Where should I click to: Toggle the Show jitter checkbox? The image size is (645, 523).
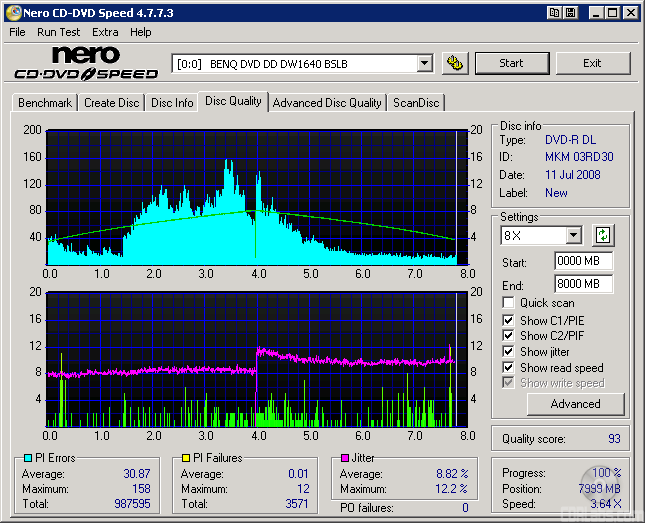point(509,352)
